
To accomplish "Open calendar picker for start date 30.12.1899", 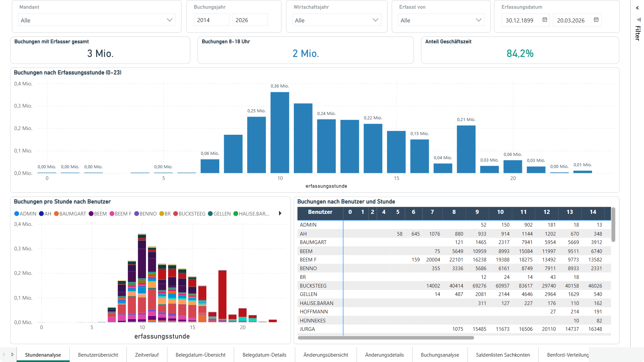I will 545,20.
